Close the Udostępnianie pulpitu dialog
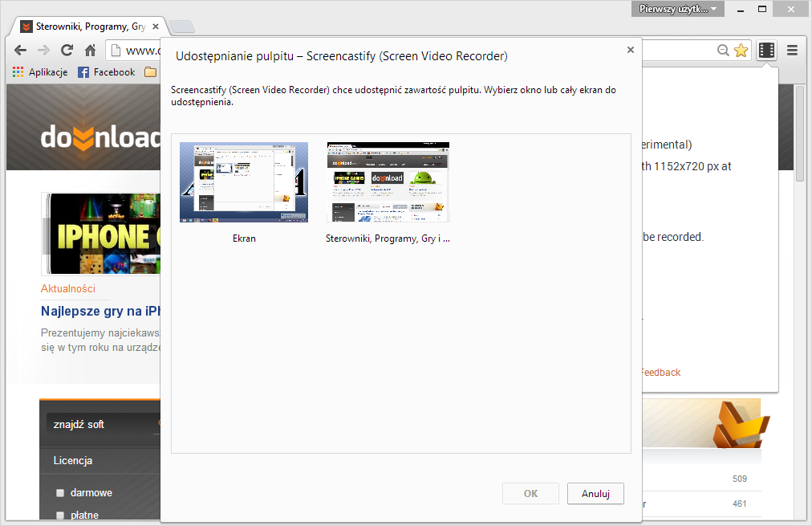The height and width of the screenshot is (526, 812). (x=630, y=50)
